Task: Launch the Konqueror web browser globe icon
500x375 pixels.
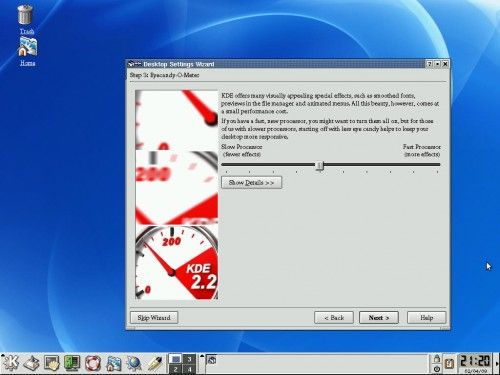Action: (x=134, y=363)
